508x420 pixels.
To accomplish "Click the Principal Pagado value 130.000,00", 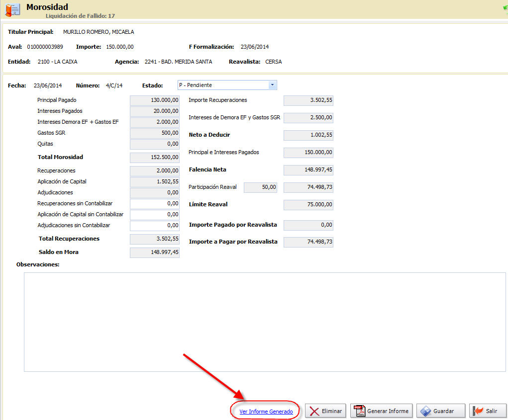I will point(155,100).
